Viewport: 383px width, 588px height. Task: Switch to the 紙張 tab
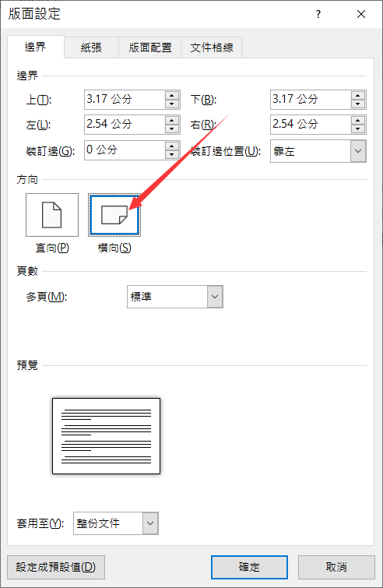pyautogui.click(x=91, y=48)
